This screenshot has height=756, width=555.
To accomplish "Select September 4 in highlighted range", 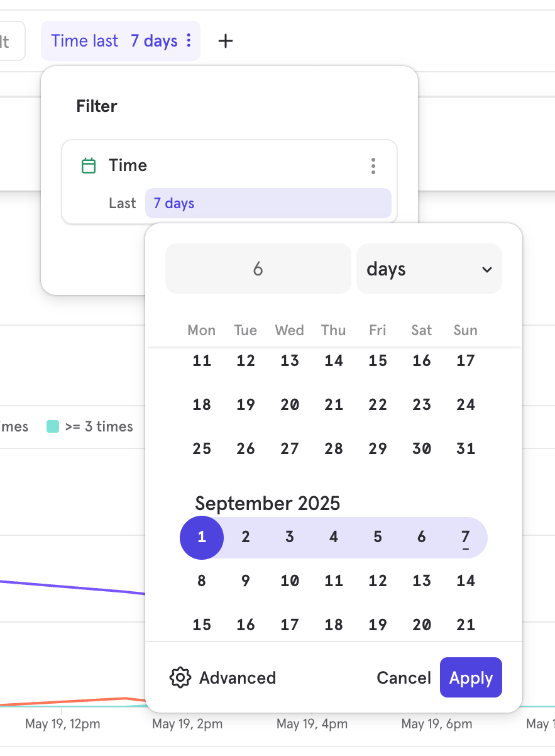I will coord(334,537).
